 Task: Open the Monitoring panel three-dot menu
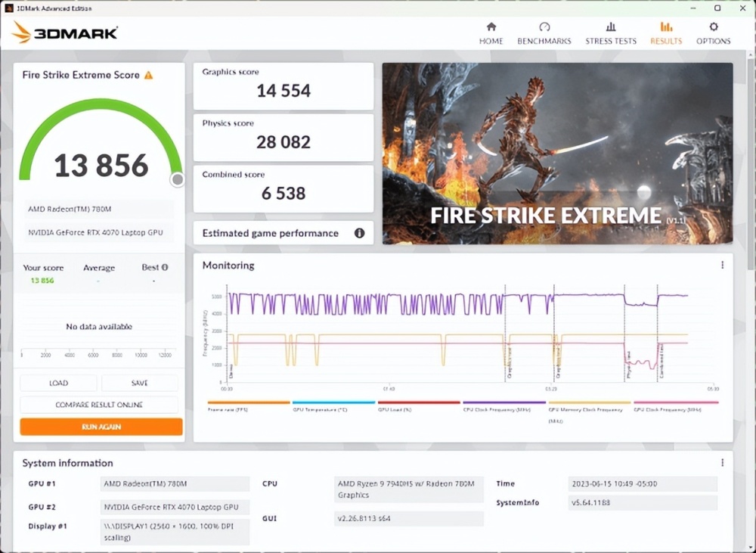[x=722, y=265]
